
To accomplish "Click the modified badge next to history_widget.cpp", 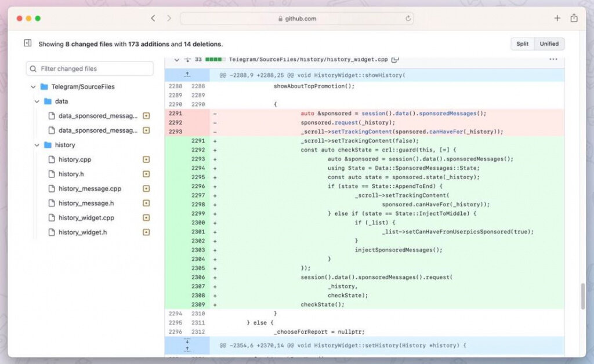I will coord(146,217).
